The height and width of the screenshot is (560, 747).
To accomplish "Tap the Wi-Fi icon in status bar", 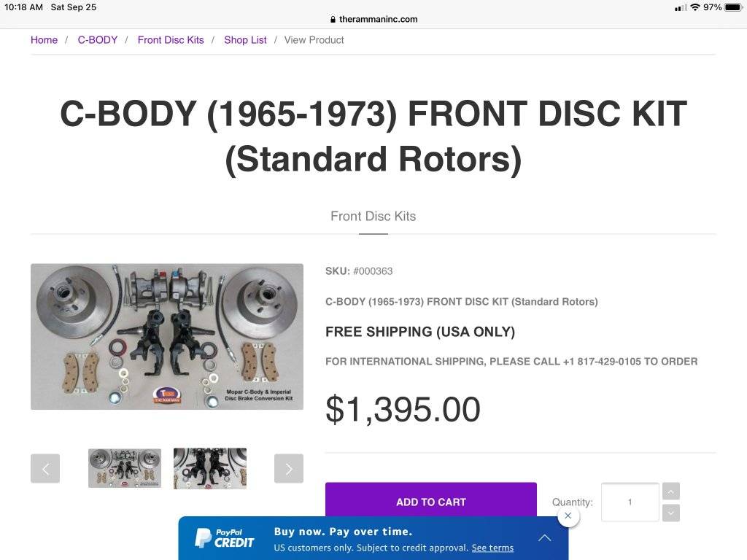I will click(x=695, y=7).
